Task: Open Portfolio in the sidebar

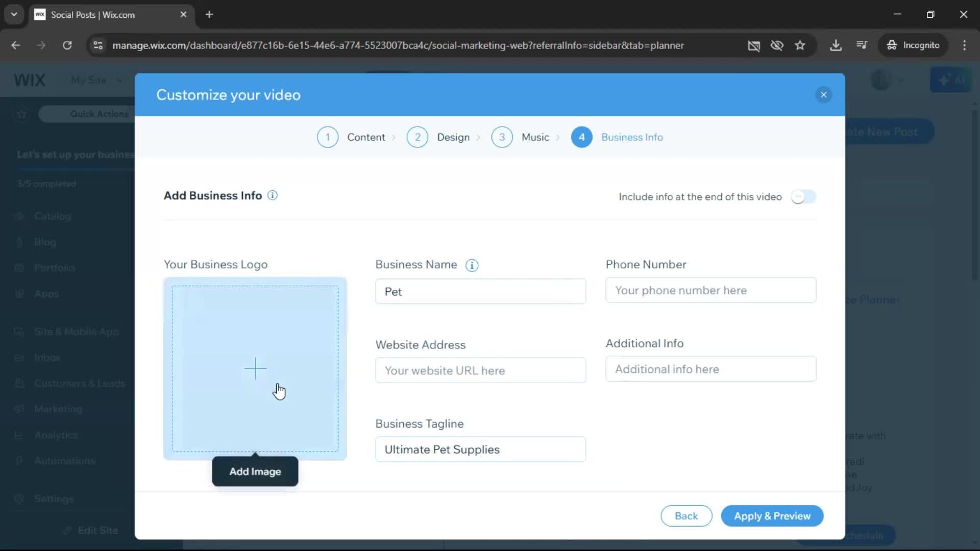Action: [54, 268]
